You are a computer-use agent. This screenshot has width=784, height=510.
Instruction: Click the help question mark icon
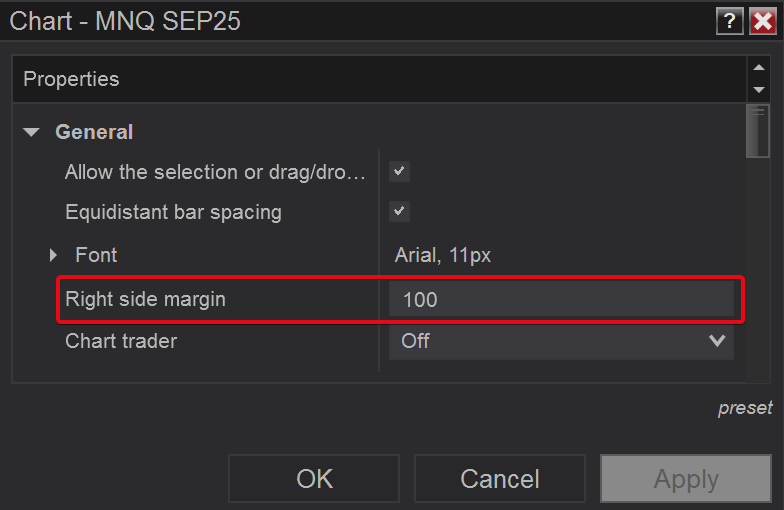point(729,21)
